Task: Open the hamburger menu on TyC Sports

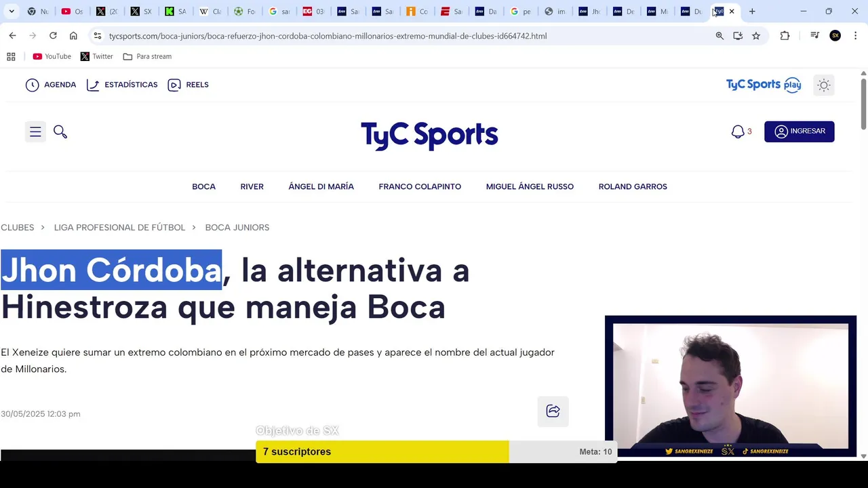Action: 35,131
